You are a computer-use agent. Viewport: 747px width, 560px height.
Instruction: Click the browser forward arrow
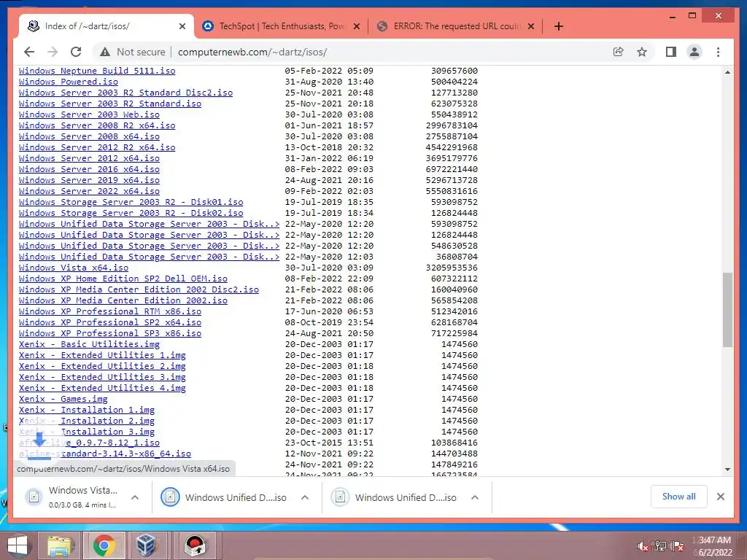[53, 52]
